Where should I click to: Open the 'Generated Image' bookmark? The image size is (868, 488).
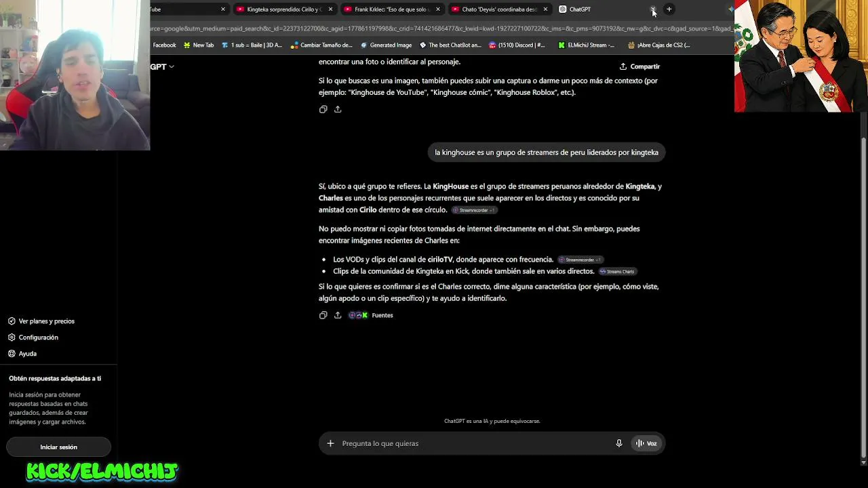coord(386,45)
